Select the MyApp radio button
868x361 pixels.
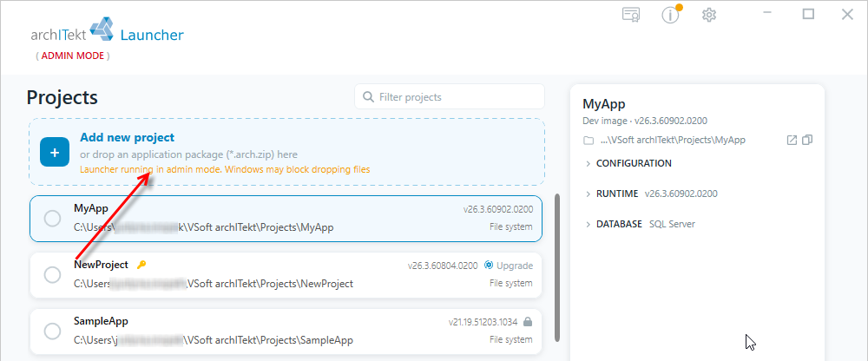click(53, 219)
